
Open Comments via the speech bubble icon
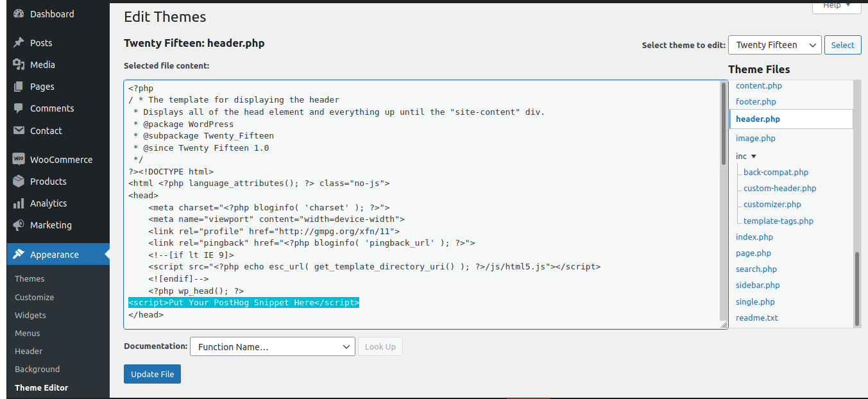(x=18, y=108)
